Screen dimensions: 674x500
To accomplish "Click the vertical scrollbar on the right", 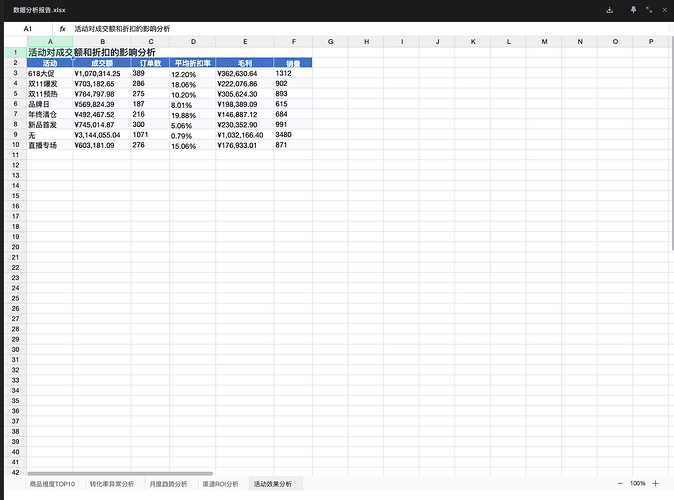I will point(671,144).
